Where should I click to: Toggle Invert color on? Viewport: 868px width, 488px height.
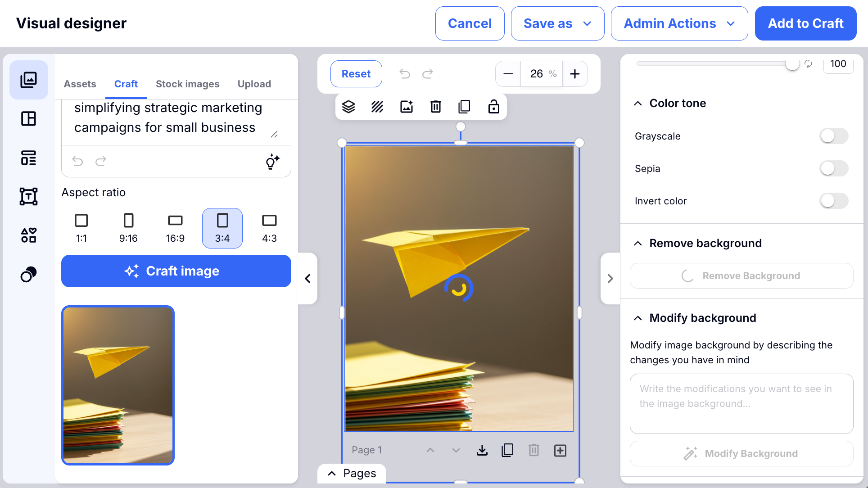833,201
